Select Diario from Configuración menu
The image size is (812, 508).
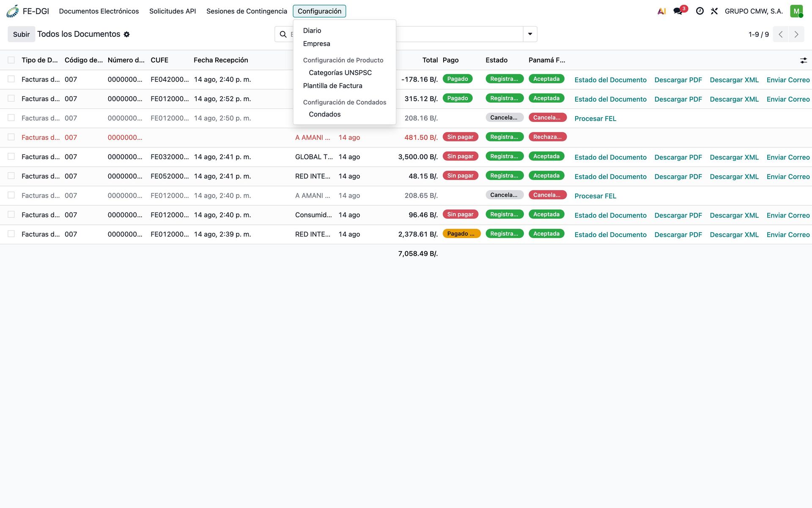312,30
